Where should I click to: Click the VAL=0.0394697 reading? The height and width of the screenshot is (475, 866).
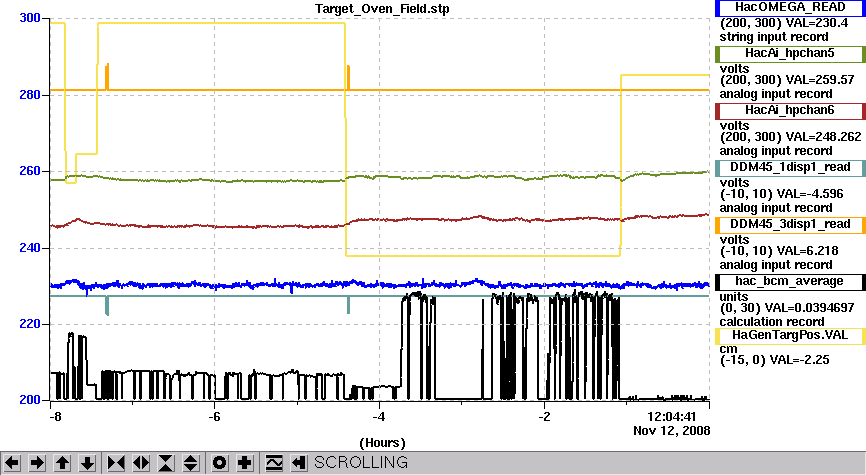click(x=812, y=308)
